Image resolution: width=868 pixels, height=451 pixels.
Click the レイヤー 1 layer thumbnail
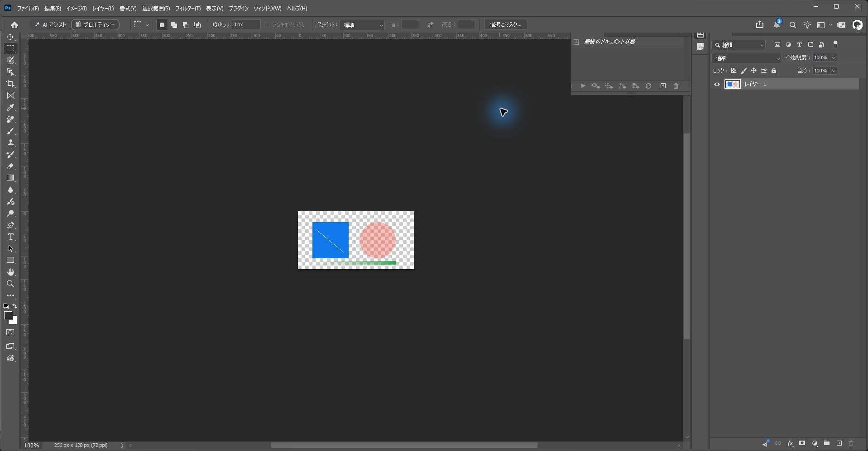pyautogui.click(x=732, y=84)
